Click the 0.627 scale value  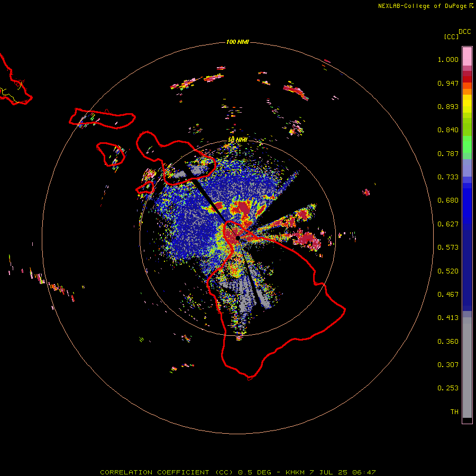tap(448, 224)
